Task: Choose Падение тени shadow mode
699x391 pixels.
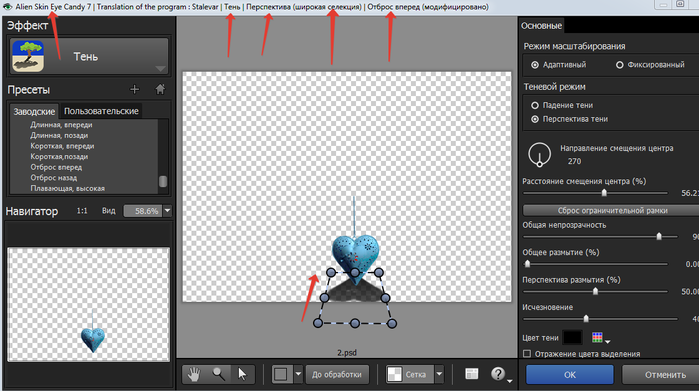Action: 535,106
